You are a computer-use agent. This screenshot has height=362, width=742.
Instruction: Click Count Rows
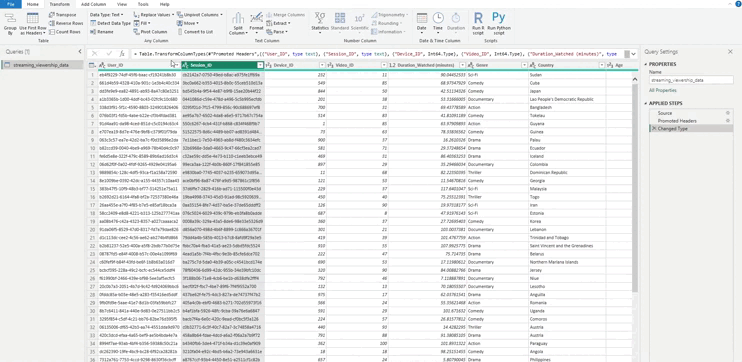coord(64,32)
